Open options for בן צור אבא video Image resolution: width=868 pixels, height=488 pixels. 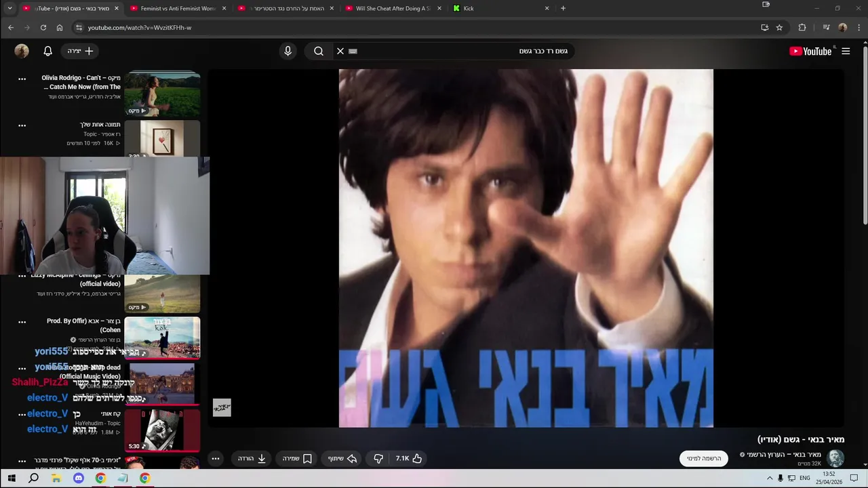click(22, 322)
